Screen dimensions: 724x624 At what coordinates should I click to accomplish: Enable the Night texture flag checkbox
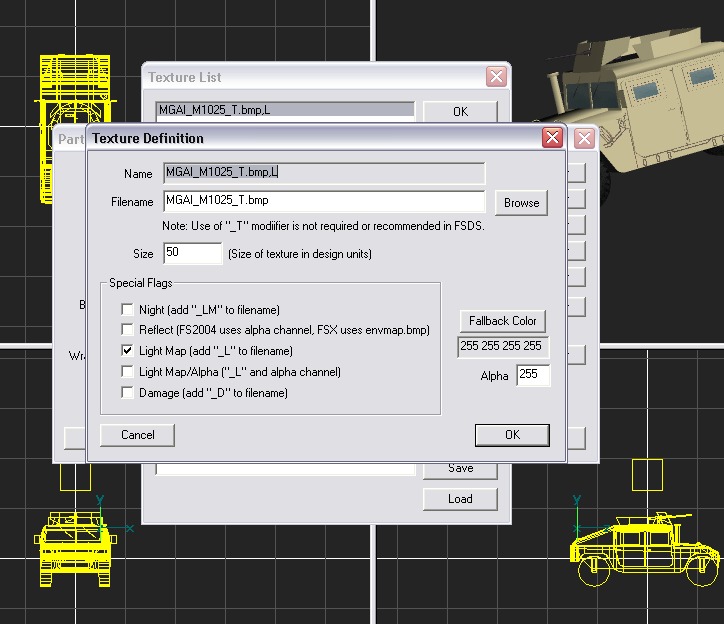127,310
